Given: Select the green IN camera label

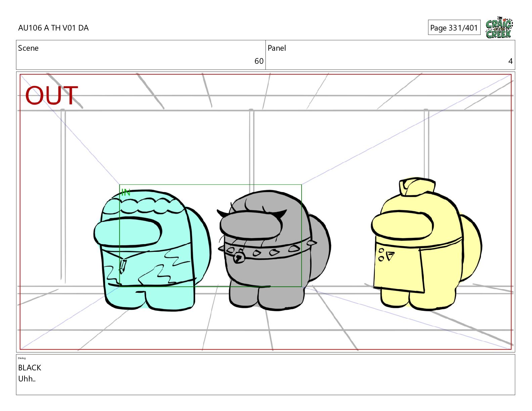Looking at the screenshot, I should pyautogui.click(x=126, y=192).
